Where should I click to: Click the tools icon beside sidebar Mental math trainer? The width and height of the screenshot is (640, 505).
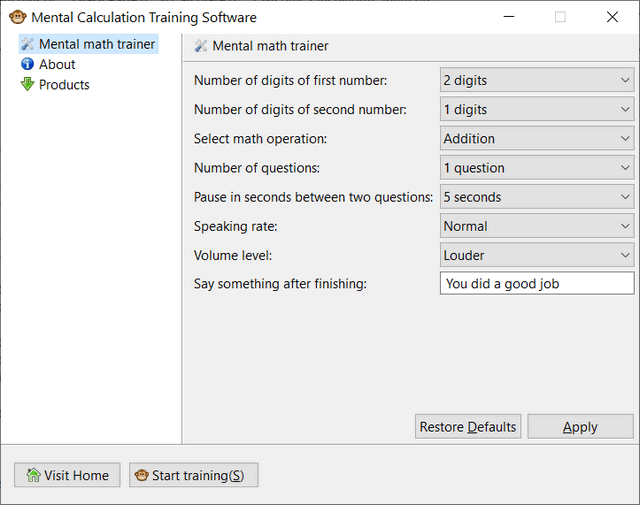coord(28,44)
